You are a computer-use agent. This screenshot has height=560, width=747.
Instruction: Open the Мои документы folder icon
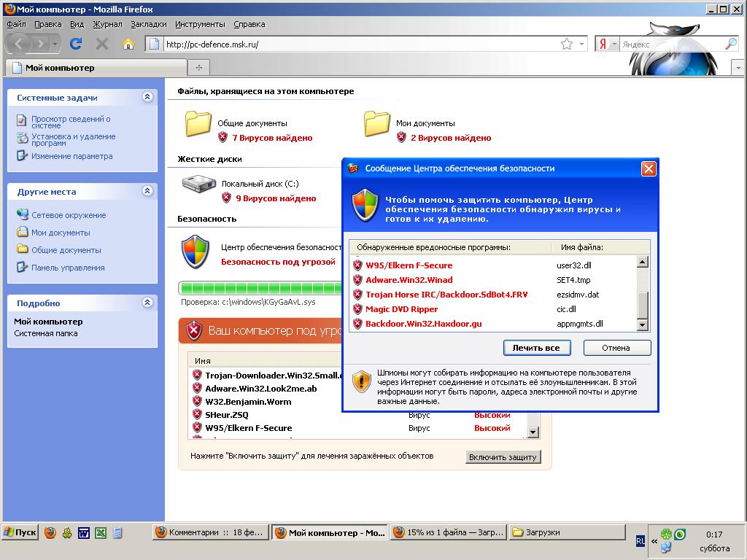[x=377, y=124]
